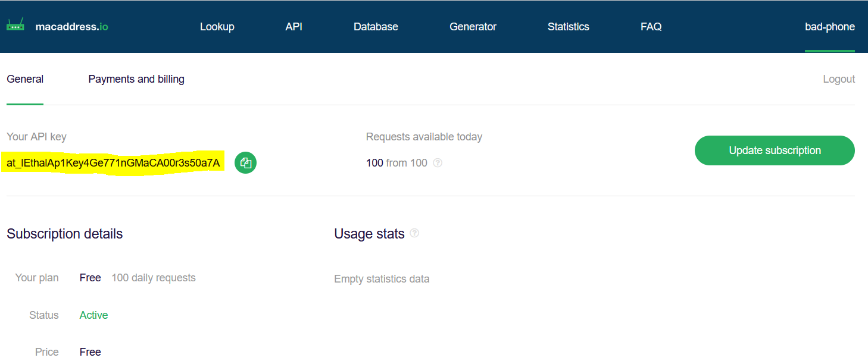Visit the FAQ page

tap(651, 27)
